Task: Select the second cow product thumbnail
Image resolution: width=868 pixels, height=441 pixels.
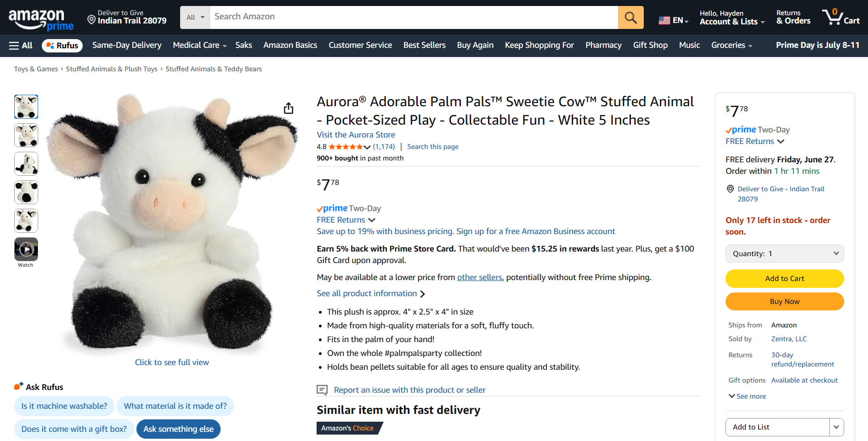Action: 26,135
